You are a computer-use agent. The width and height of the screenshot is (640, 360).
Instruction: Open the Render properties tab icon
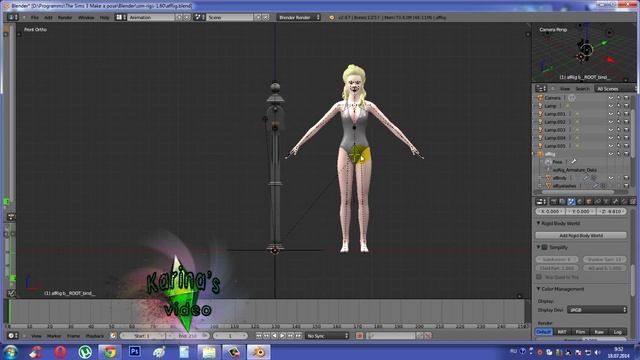point(554,202)
